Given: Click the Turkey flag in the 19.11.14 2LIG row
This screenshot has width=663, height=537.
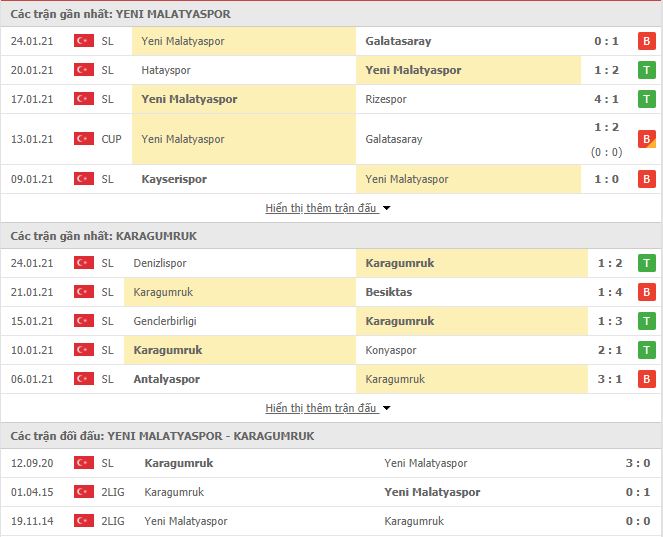Looking at the screenshot, I should 84,521.
